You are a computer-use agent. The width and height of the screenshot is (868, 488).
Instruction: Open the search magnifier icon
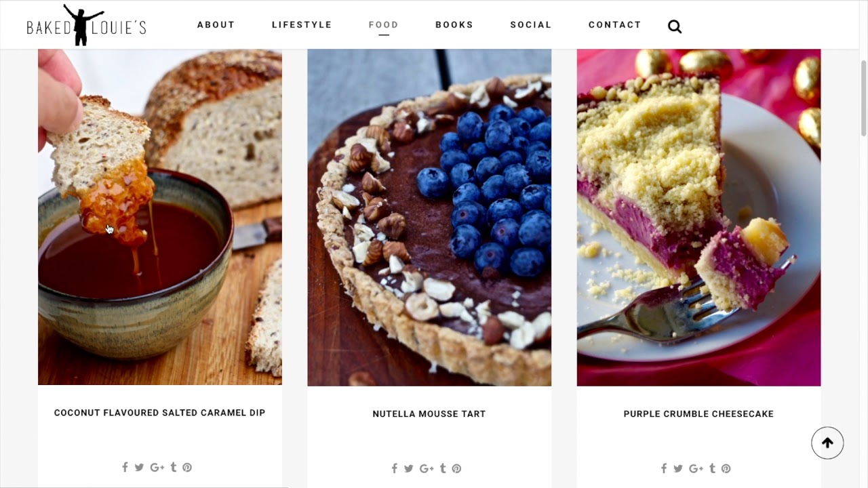coord(674,26)
